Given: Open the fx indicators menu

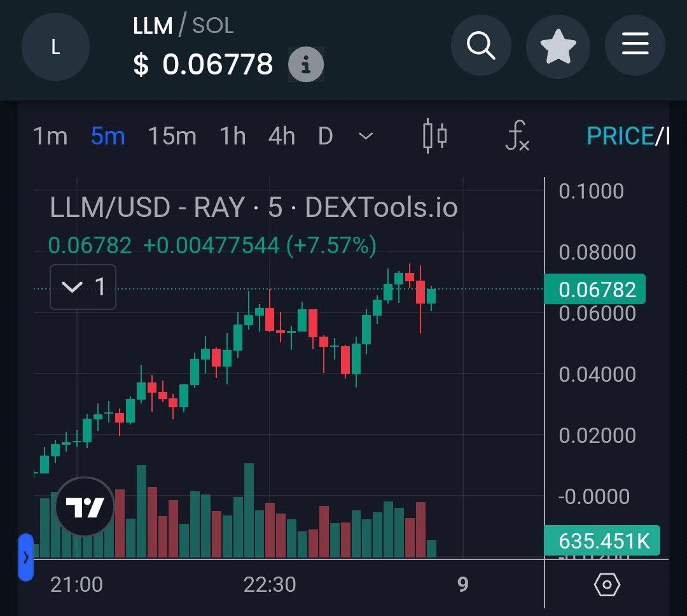Looking at the screenshot, I should point(517,136).
